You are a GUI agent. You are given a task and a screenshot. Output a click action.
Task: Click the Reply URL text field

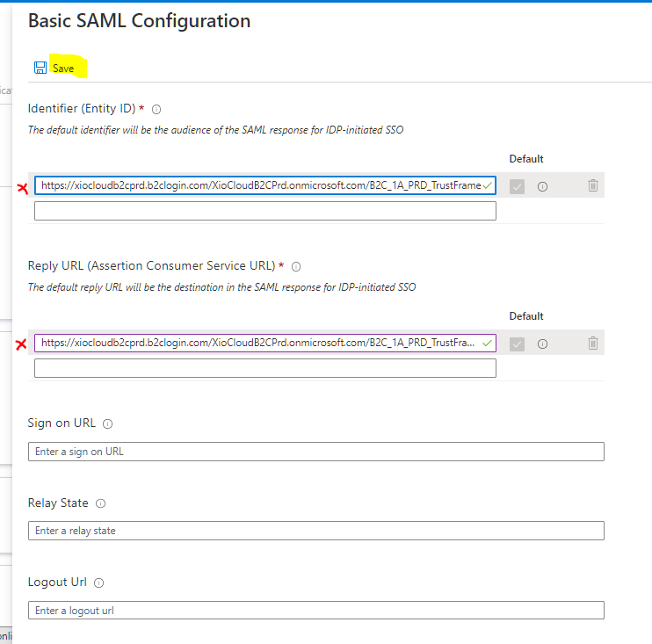264,343
